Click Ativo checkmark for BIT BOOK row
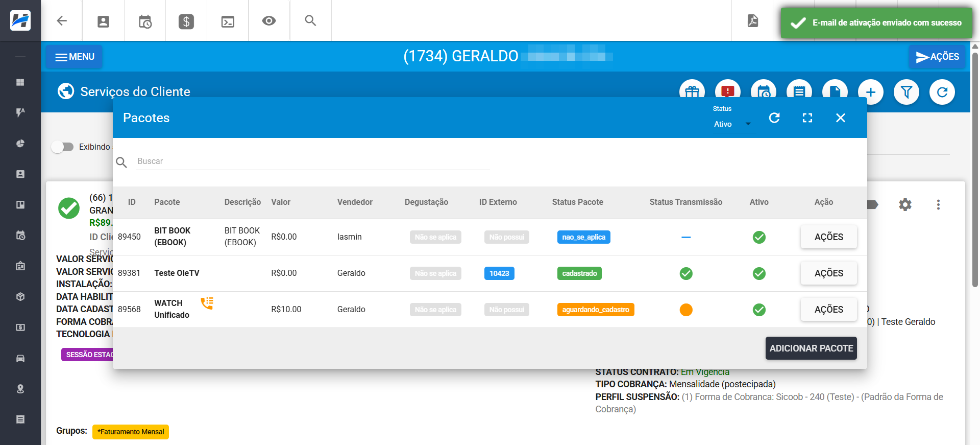Image resolution: width=980 pixels, height=445 pixels. (759, 237)
